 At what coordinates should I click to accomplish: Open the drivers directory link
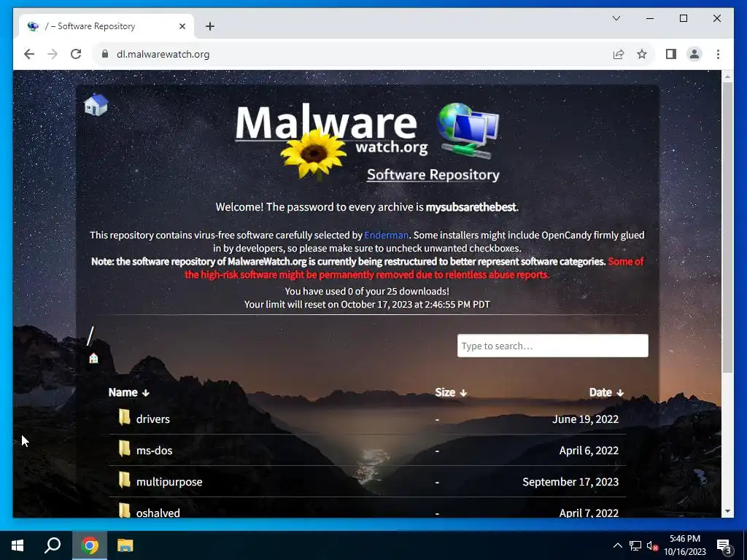coord(153,419)
